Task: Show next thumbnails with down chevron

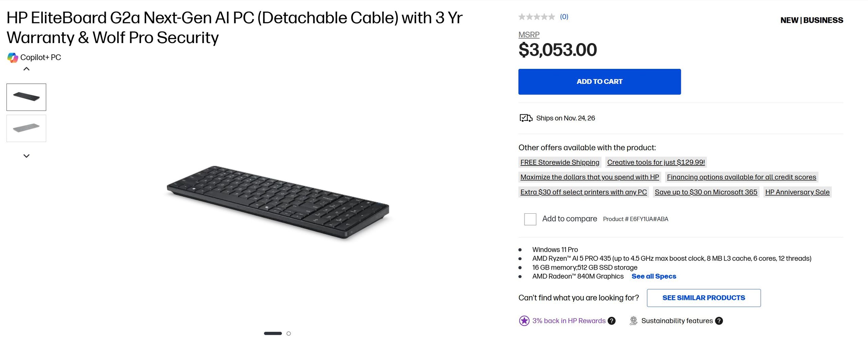Action: (x=26, y=156)
